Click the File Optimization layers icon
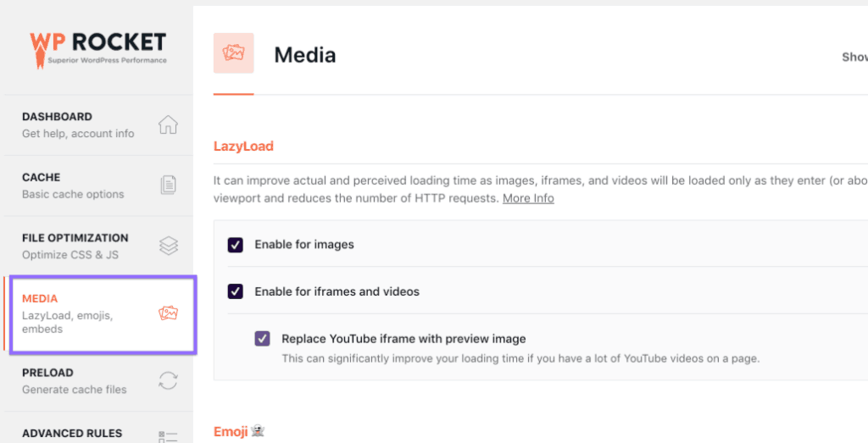The height and width of the screenshot is (443, 868). pyautogui.click(x=169, y=246)
